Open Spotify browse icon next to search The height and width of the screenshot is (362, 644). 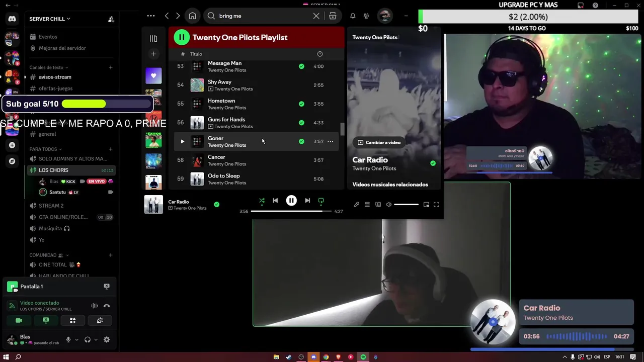coord(333,16)
